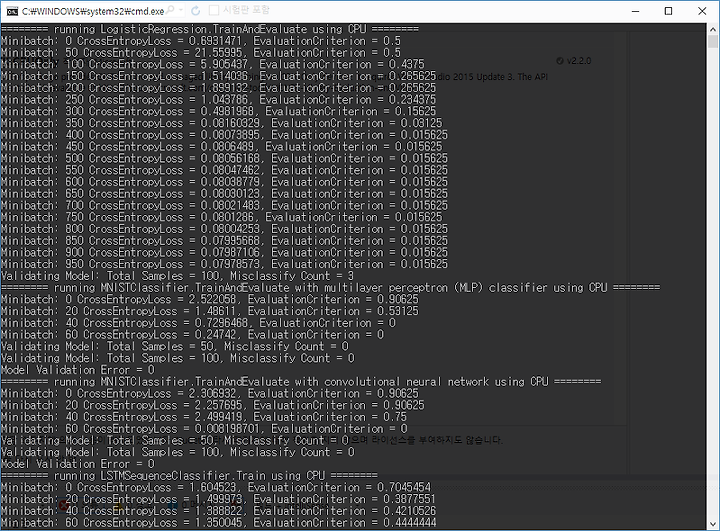Click the faint refresh icon in title area
This screenshot has height=531, width=720.
[196, 11]
